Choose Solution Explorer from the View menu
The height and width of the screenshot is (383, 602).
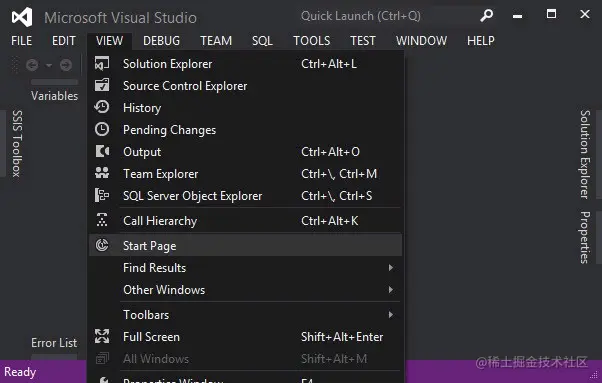click(x=245, y=64)
